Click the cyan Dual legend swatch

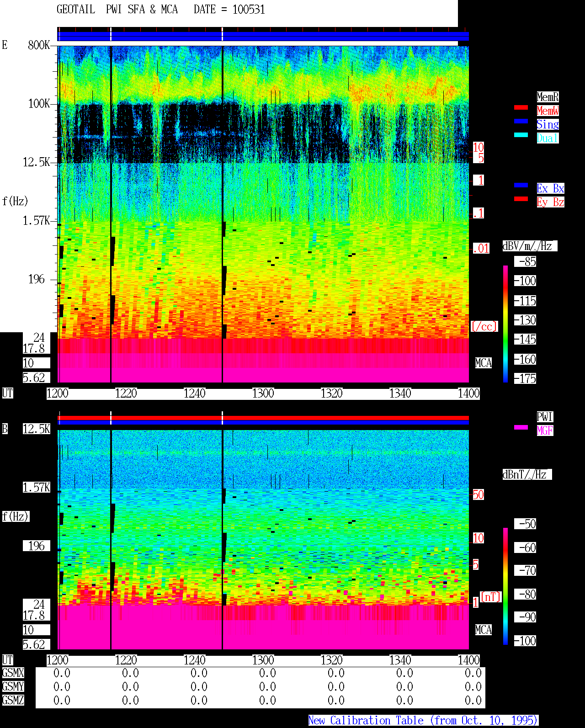pyautogui.click(x=521, y=135)
